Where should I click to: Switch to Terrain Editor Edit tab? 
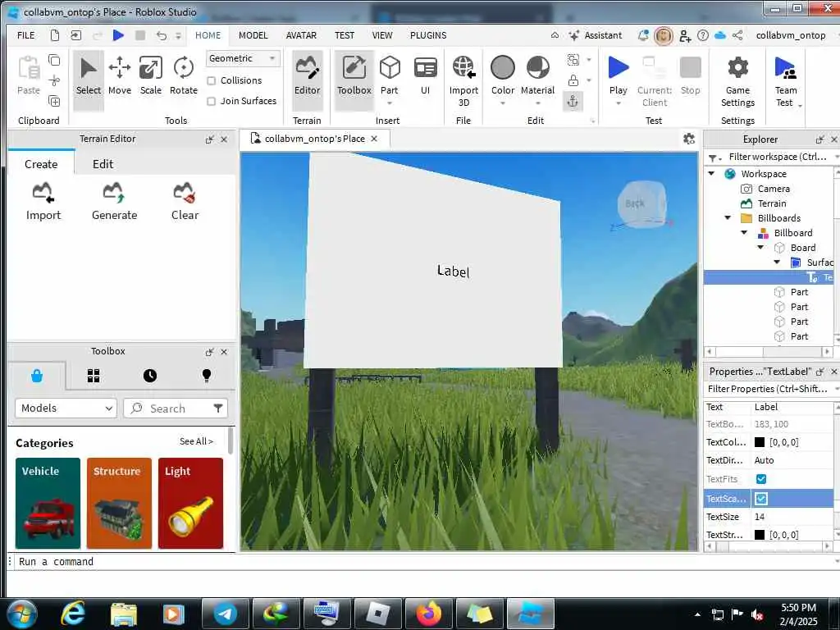click(x=103, y=164)
